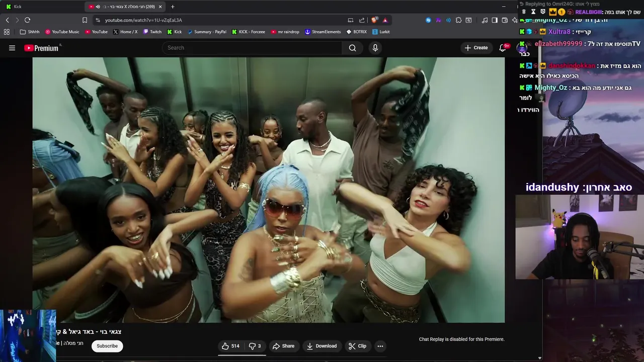Focus the YouTube search field
Viewport: 644px width, 362px height.
(x=252, y=48)
